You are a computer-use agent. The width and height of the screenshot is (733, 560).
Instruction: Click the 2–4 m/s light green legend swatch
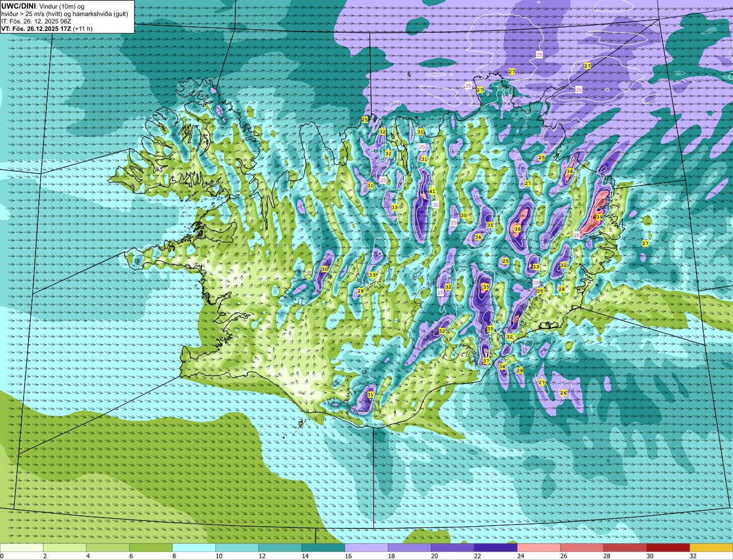(65, 548)
